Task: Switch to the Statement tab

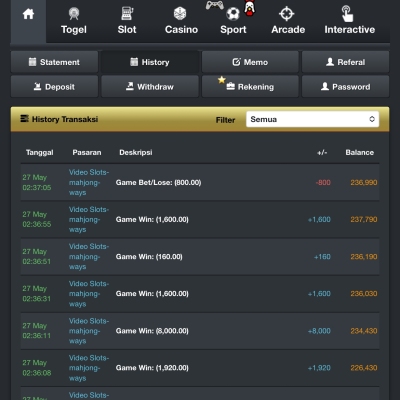Action: [x=55, y=62]
